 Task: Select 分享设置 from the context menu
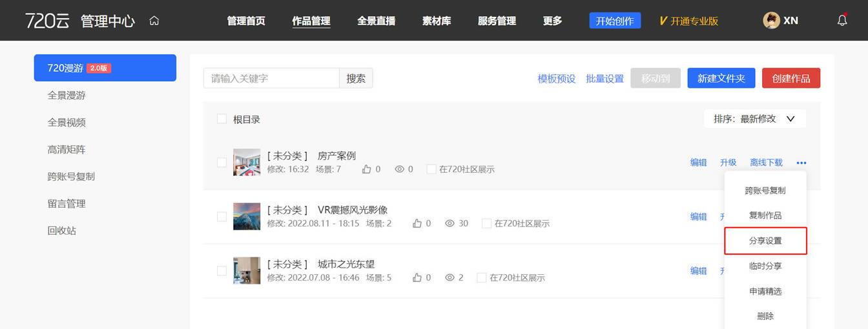[765, 241]
